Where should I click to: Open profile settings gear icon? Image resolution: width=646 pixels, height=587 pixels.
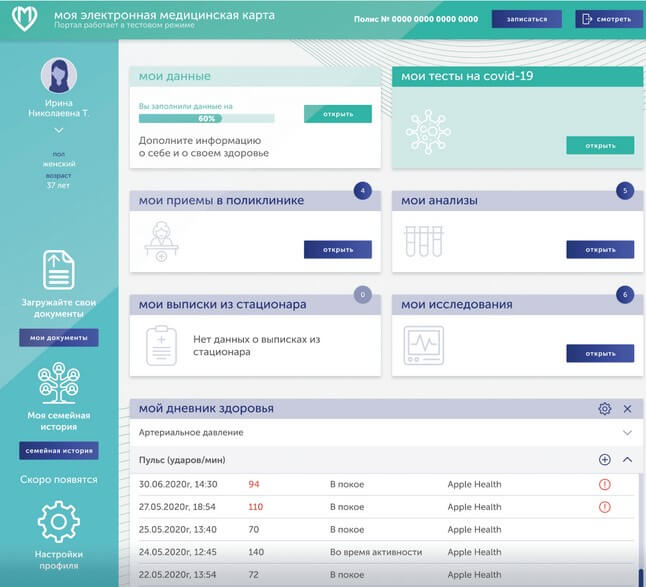tap(59, 522)
